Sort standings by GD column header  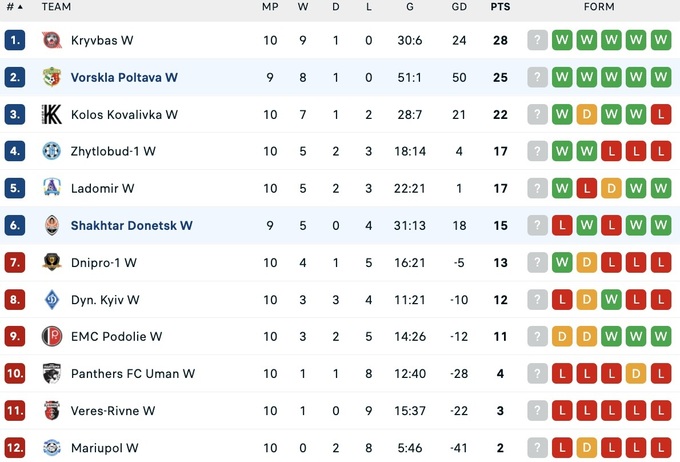(459, 7)
